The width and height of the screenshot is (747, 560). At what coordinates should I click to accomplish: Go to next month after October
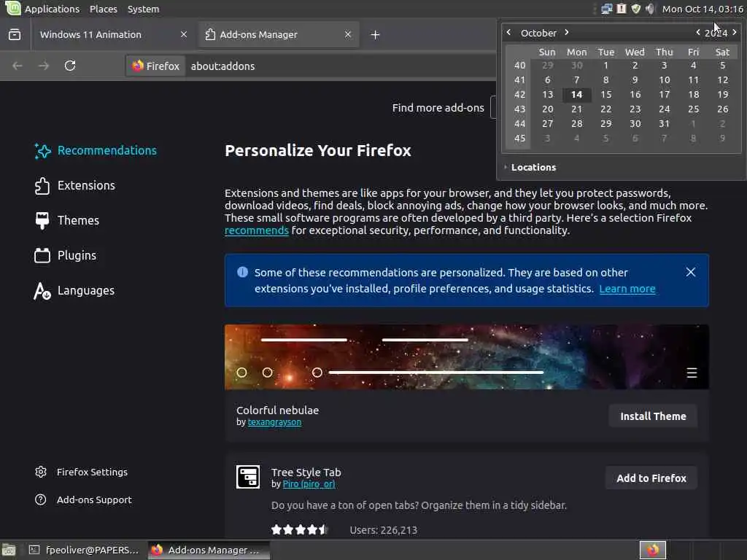(566, 32)
